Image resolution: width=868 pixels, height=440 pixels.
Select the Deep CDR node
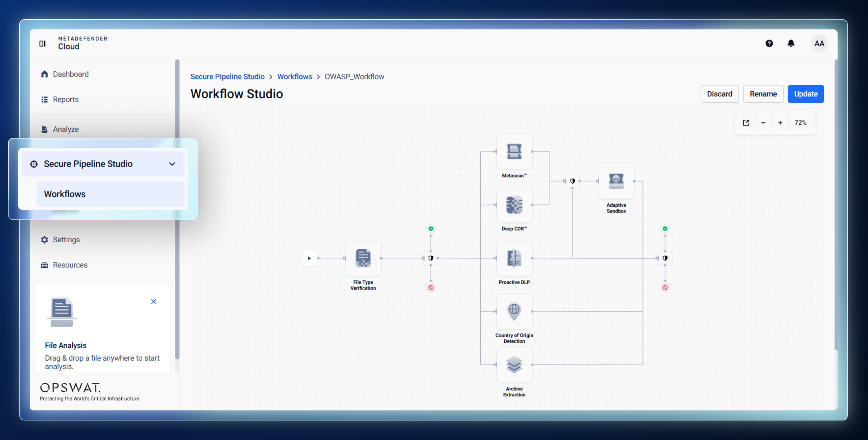[x=514, y=205]
